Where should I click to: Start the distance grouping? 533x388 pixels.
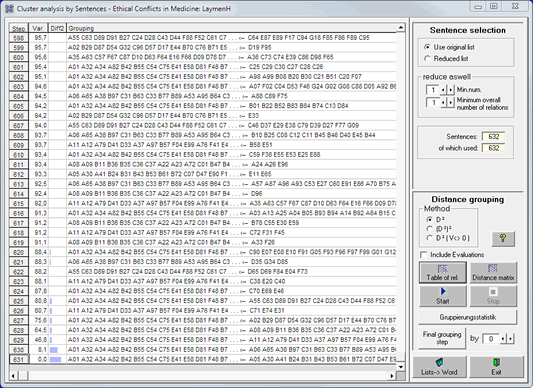point(442,296)
